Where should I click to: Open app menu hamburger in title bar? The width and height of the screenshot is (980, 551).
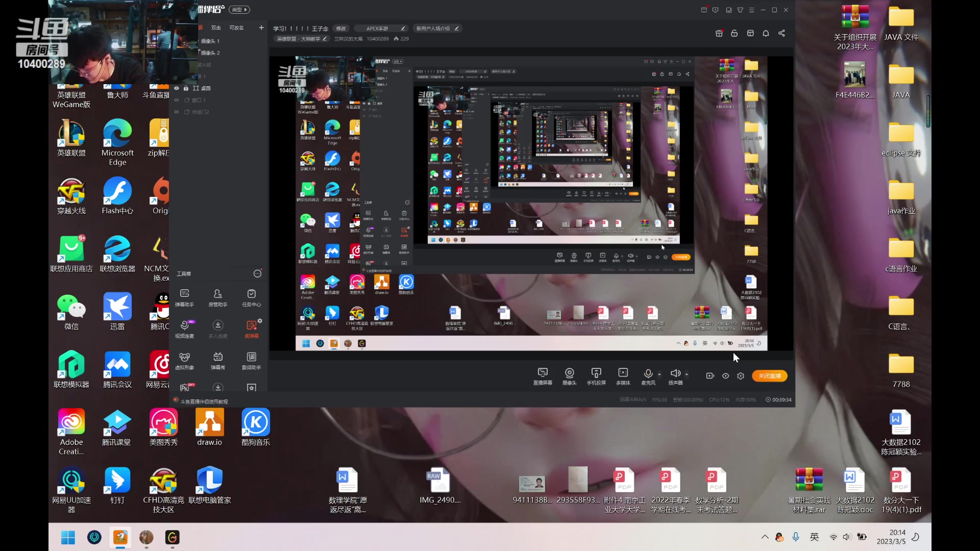(751, 10)
